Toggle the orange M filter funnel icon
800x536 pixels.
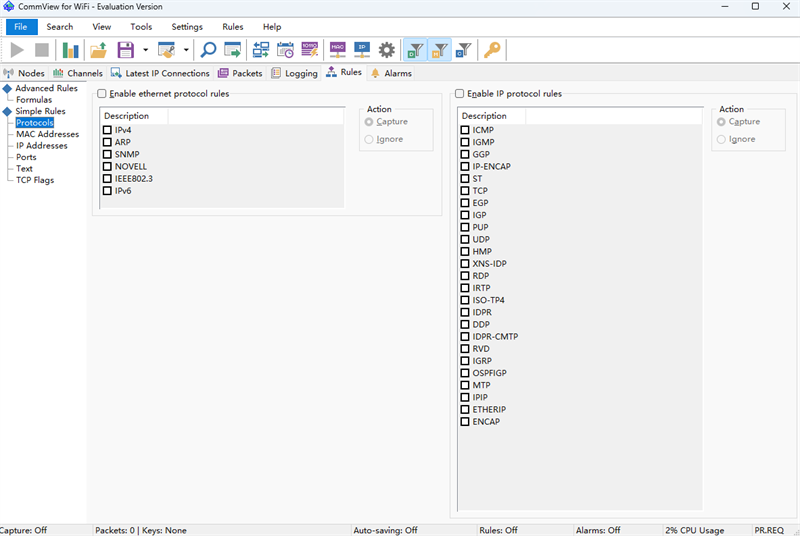(440, 50)
